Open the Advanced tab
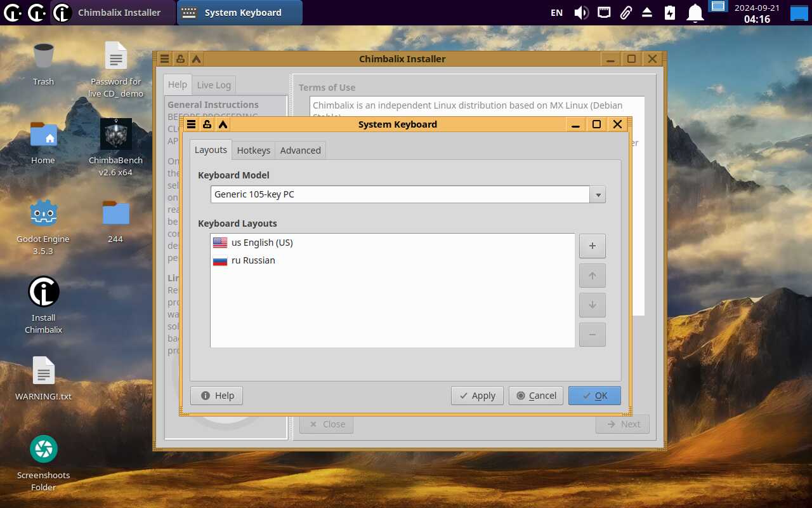812x508 pixels. pos(300,150)
